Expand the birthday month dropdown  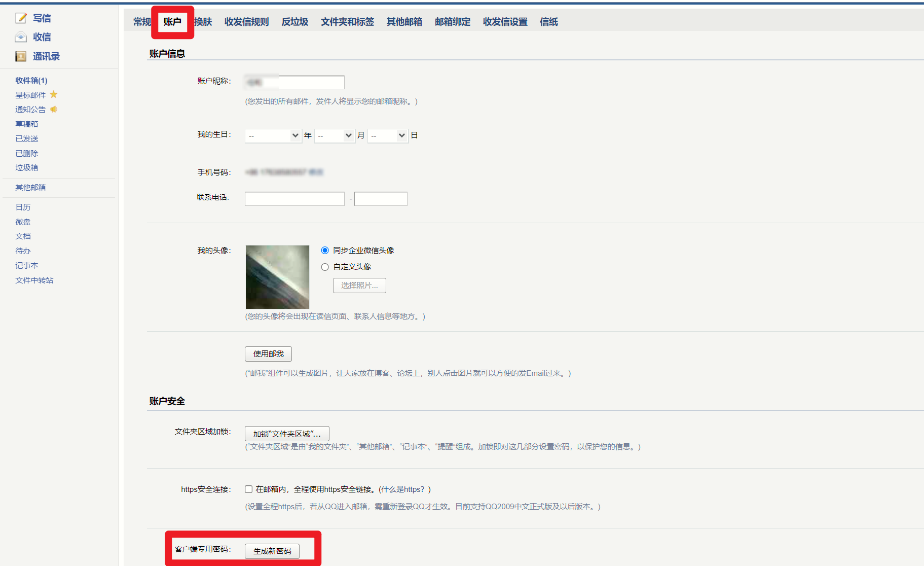(x=334, y=135)
